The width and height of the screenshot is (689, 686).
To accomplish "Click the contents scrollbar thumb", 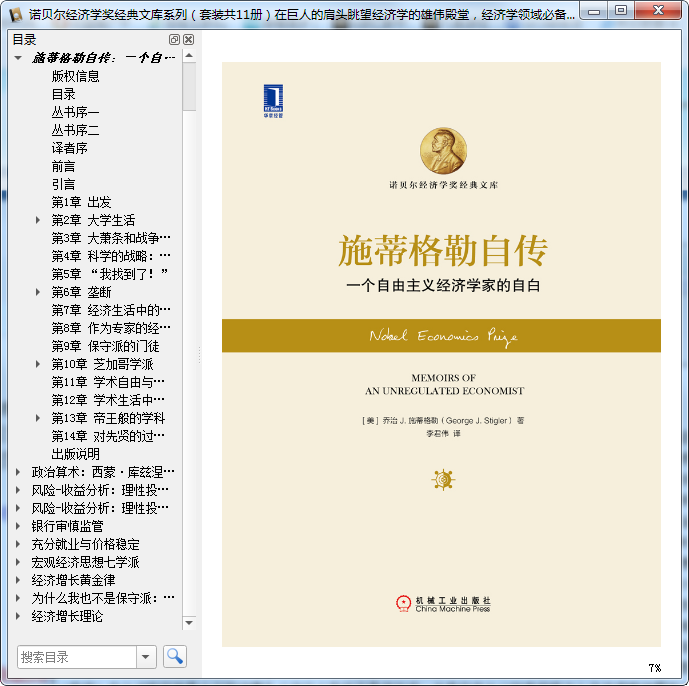I will 189,86.
